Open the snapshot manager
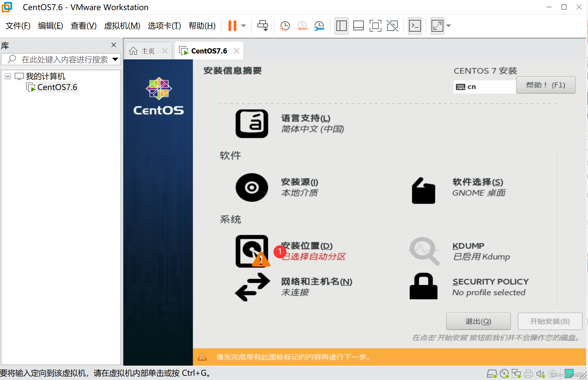The width and height of the screenshot is (588, 380). coord(319,26)
